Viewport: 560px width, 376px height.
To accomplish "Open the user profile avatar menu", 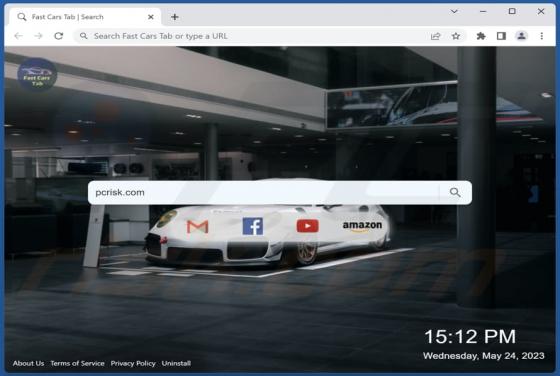I will tap(521, 36).
